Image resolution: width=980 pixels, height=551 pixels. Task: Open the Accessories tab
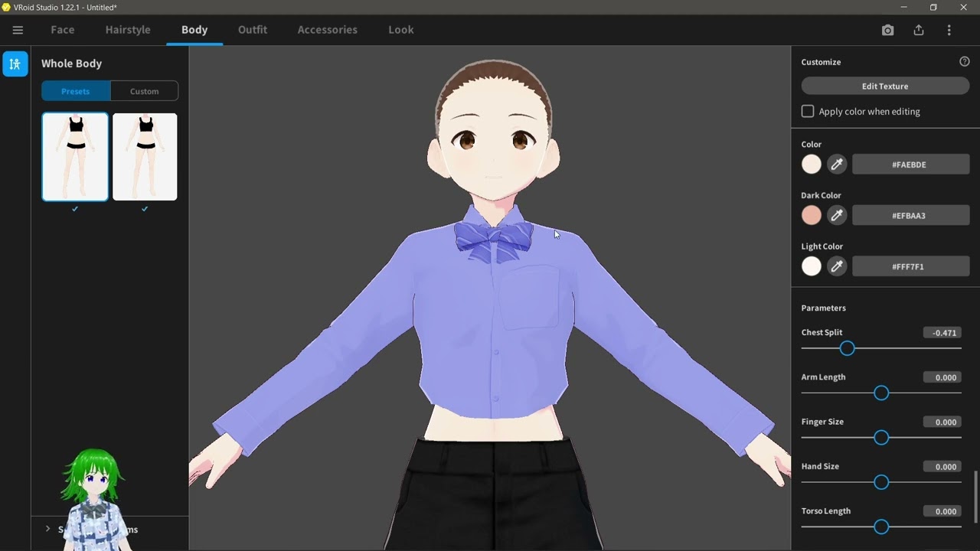[x=328, y=30]
